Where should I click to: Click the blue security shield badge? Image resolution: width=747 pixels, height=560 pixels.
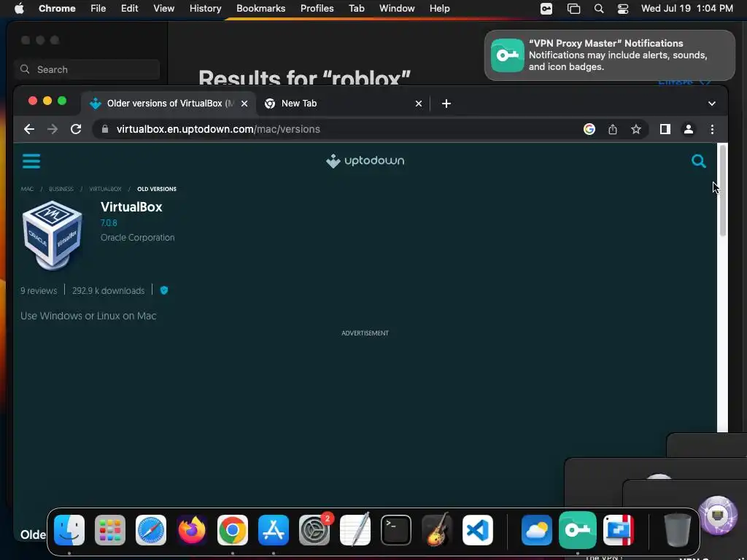[164, 290]
